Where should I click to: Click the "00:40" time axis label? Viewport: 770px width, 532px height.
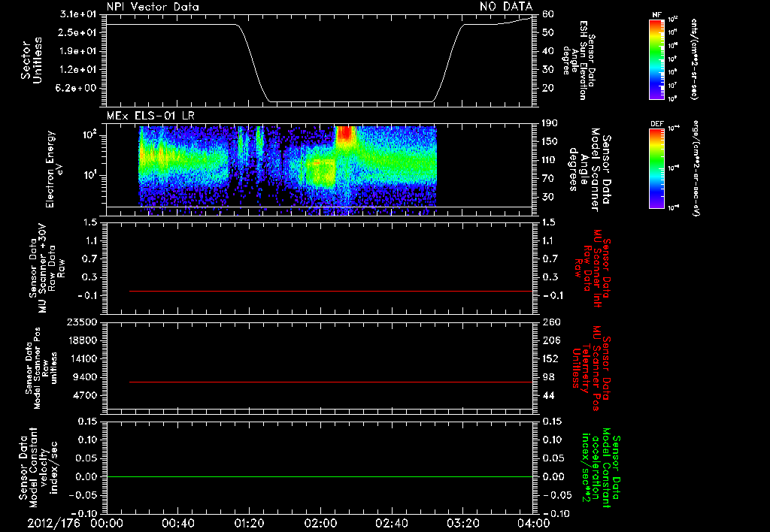(x=177, y=523)
